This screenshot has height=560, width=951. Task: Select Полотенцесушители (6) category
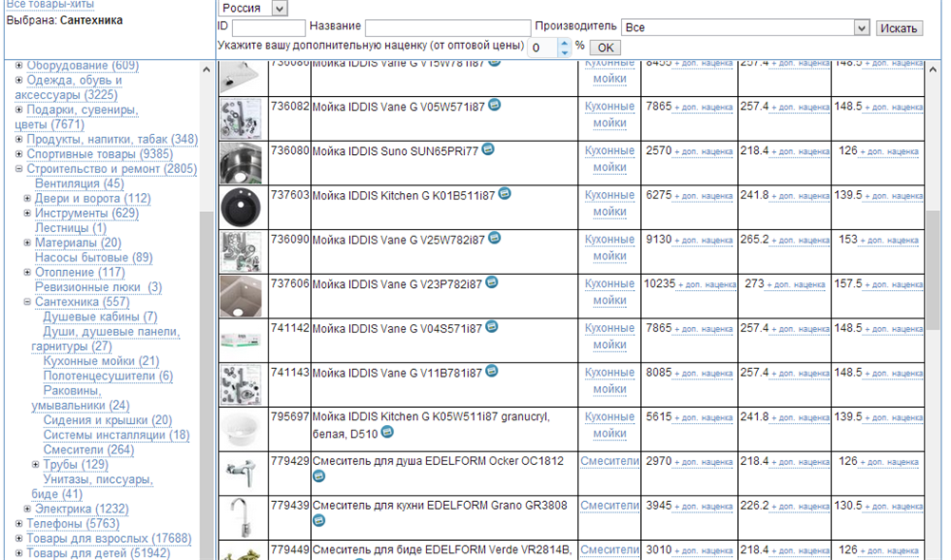[108, 376]
